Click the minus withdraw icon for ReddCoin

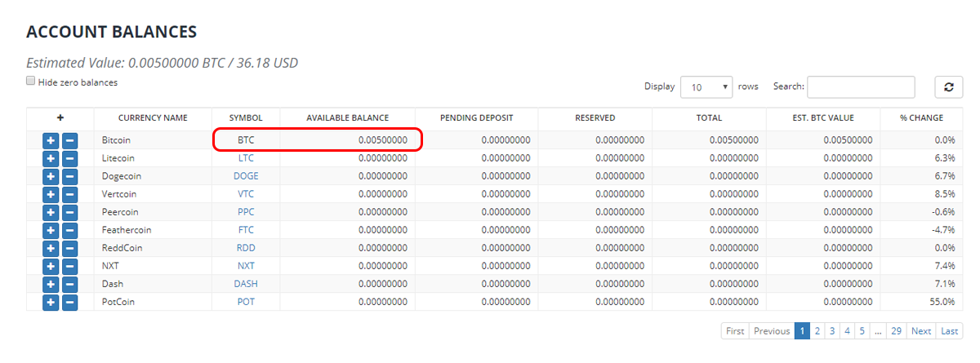pyautogui.click(x=69, y=248)
